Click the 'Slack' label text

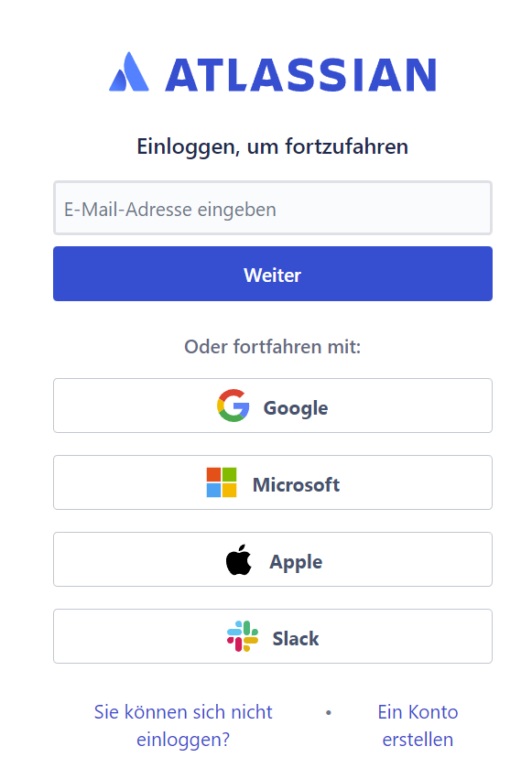click(x=296, y=639)
